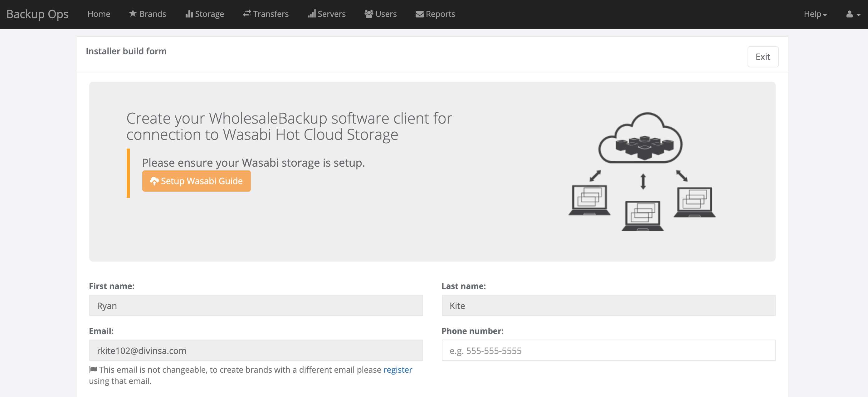Screen dimensions: 868x397
Task: Open the Help dropdown menu
Action: tap(815, 14)
